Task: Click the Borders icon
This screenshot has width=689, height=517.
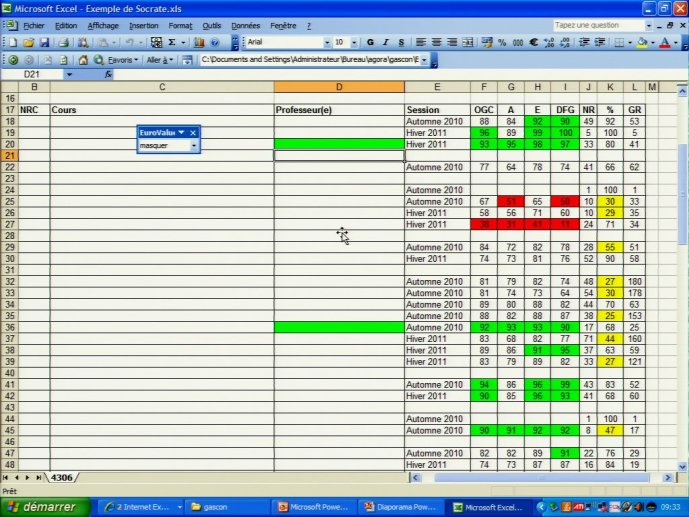Action: pyautogui.click(x=619, y=43)
